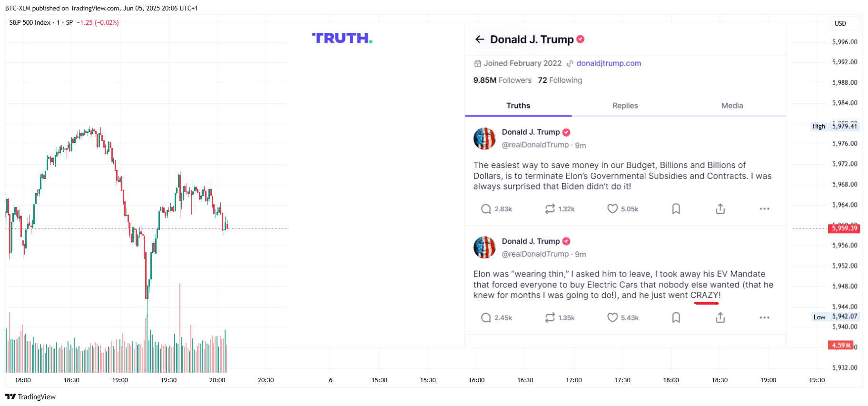Bookmark the Budget subsidies post
868x406 pixels.
[676, 209]
